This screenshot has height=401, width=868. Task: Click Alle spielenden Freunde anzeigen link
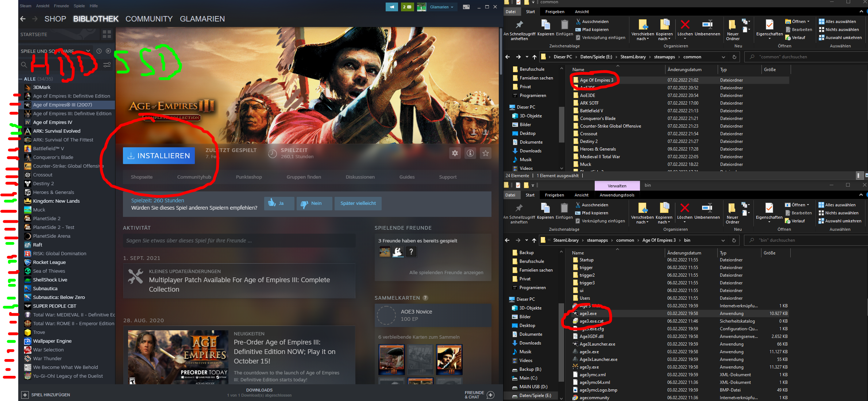446,272
